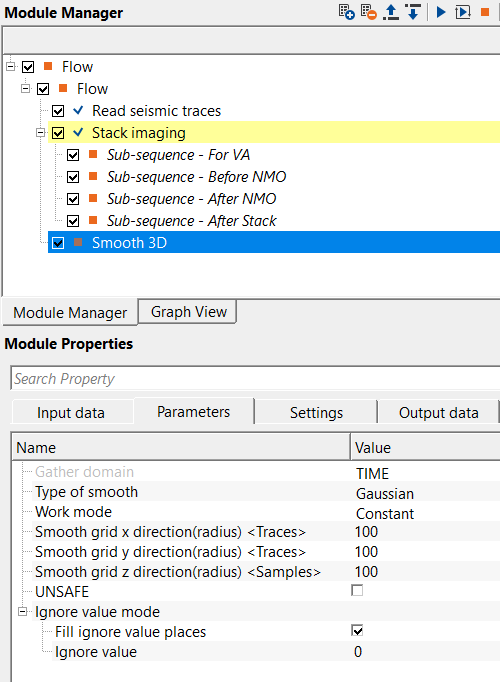Run the flow with the blue play icon
The height and width of the screenshot is (682, 500).
point(441,12)
